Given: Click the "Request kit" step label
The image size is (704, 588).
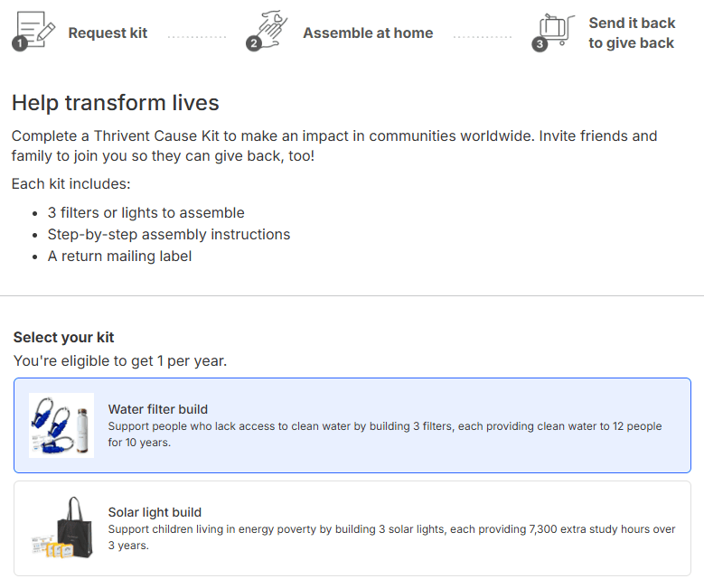Looking at the screenshot, I should 108,33.
